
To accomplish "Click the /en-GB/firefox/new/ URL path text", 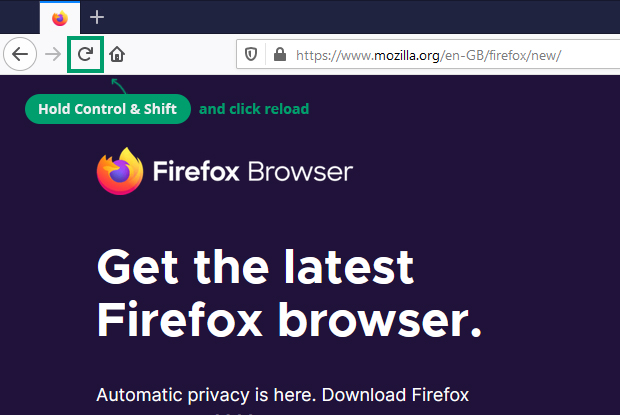I will (x=501, y=55).
